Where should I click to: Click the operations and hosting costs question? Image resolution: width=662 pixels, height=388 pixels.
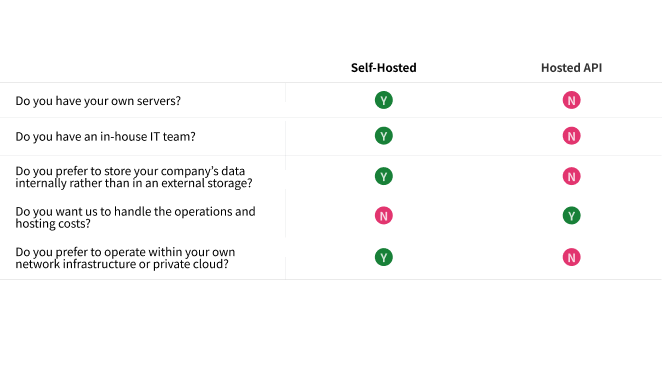(x=135, y=217)
